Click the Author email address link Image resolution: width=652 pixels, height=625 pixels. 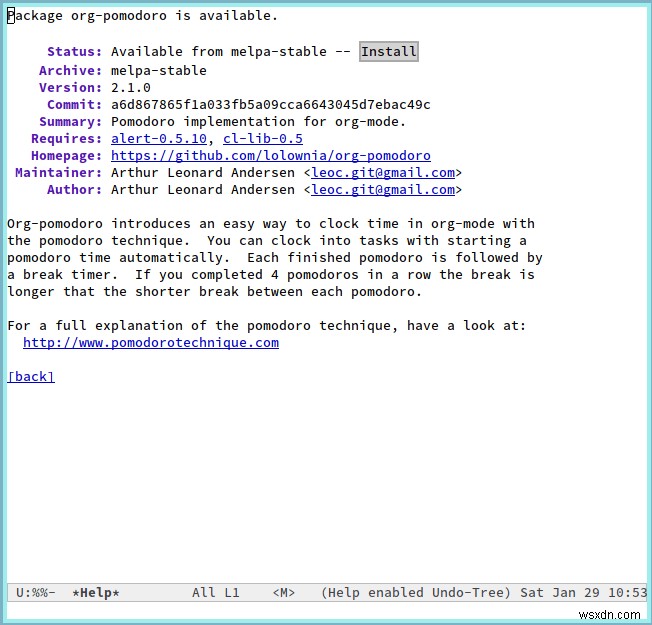point(383,190)
